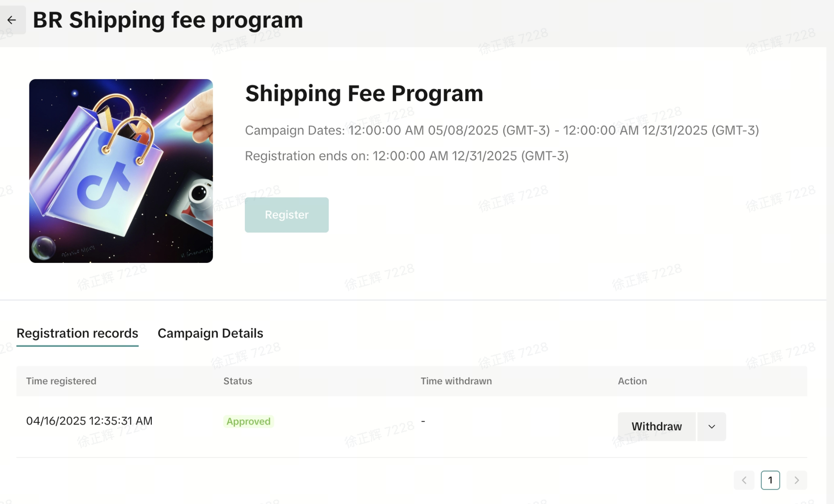Click the Approved status badge
834x504 pixels.
(x=248, y=421)
